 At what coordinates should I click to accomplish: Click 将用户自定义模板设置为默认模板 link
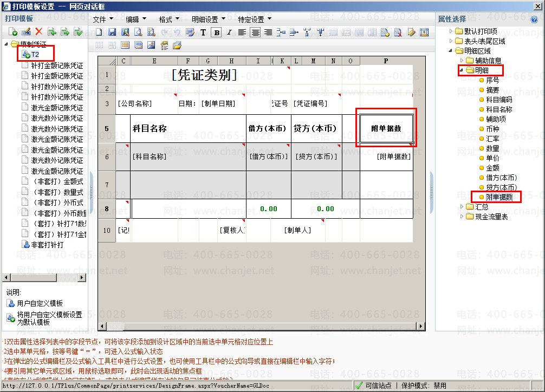coord(49,318)
